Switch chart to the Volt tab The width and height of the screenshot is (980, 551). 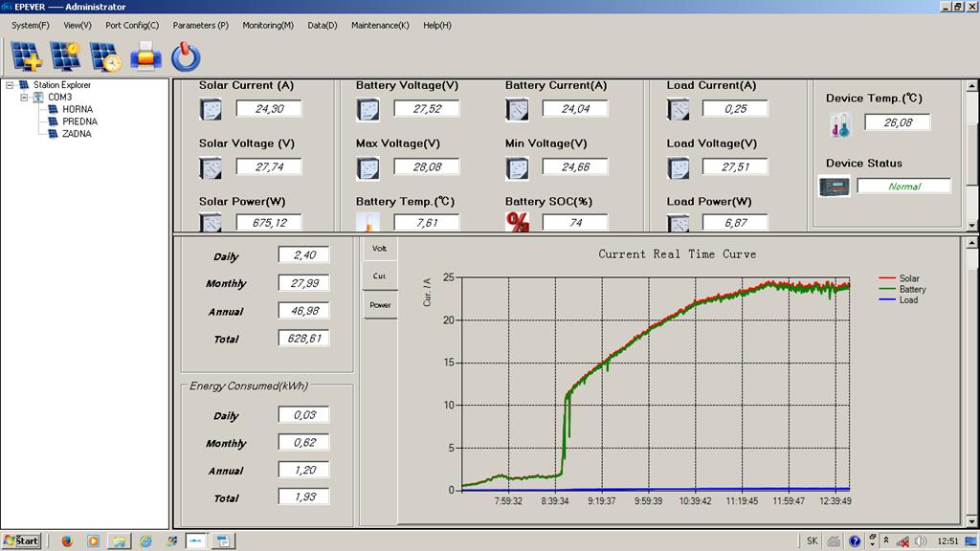(380, 249)
